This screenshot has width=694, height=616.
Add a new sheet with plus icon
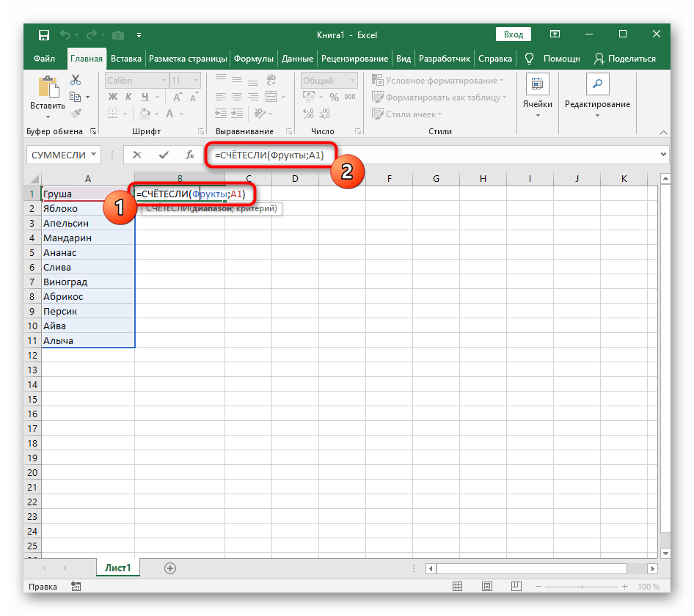click(170, 568)
